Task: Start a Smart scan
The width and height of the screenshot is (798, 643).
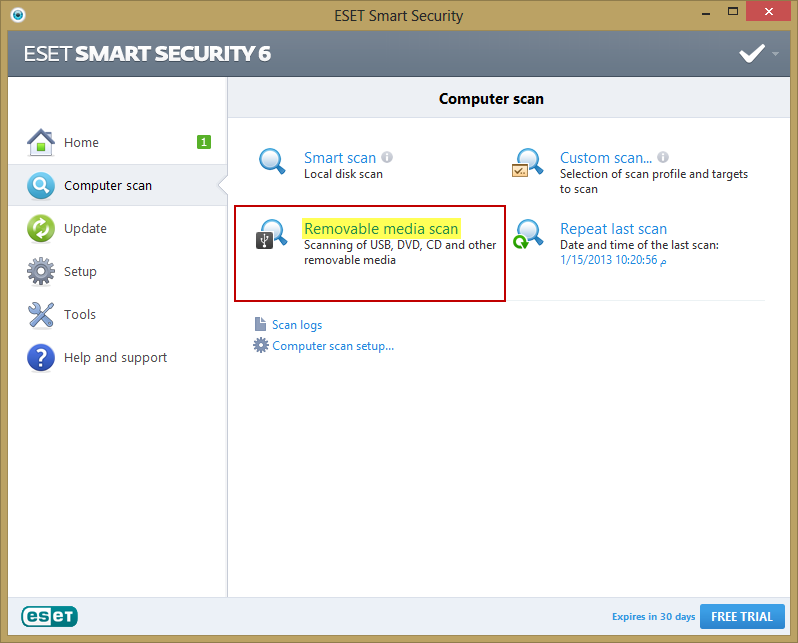Action: (x=339, y=158)
